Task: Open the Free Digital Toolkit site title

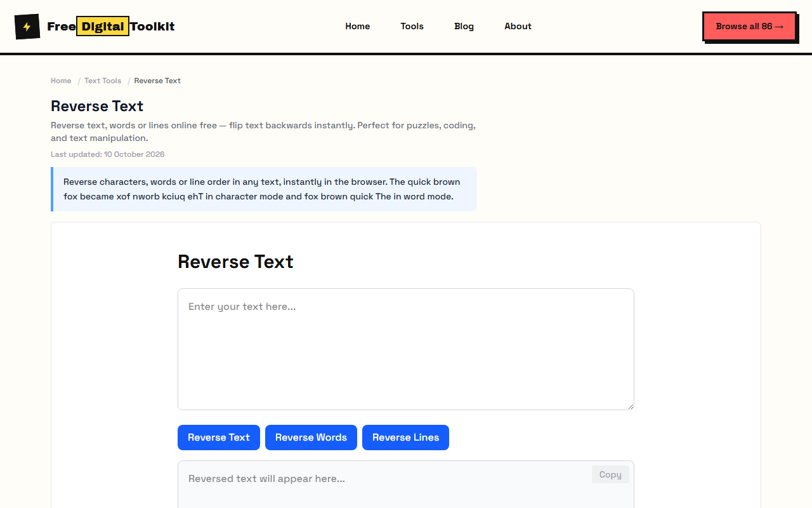Action: (111, 27)
